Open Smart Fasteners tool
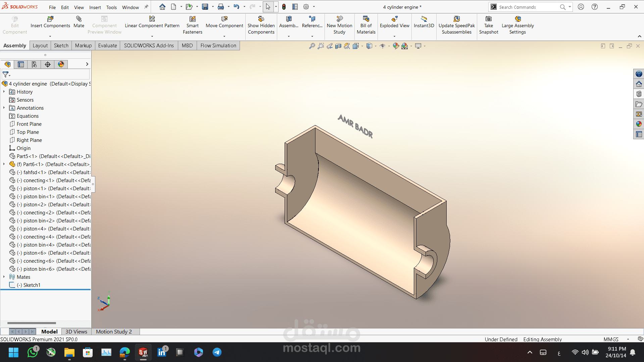 [192, 19]
